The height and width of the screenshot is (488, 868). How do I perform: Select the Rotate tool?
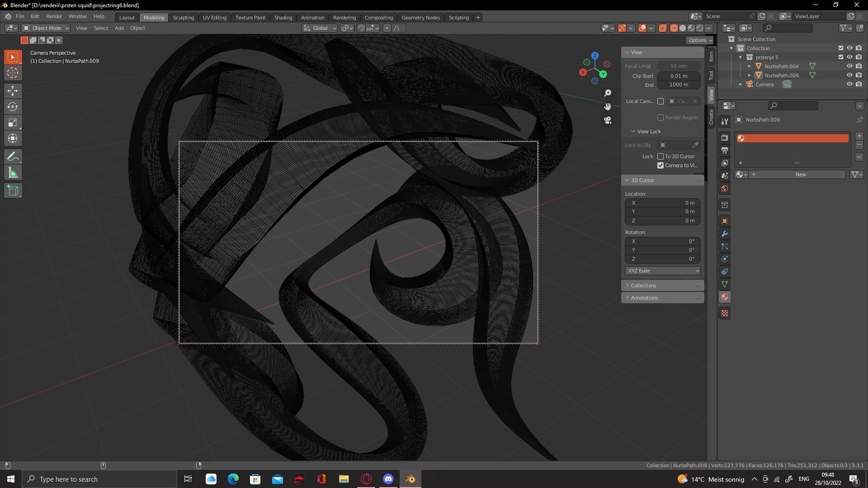pyautogui.click(x=13, y=107)
